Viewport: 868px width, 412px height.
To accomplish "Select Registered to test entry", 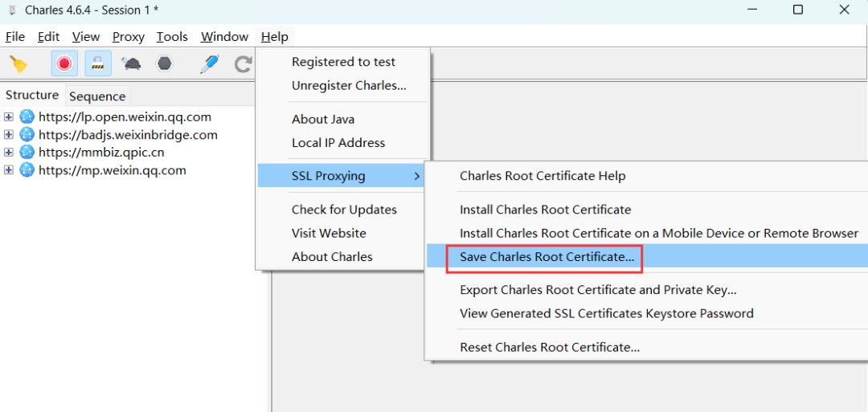I will (x=343, y=62).
